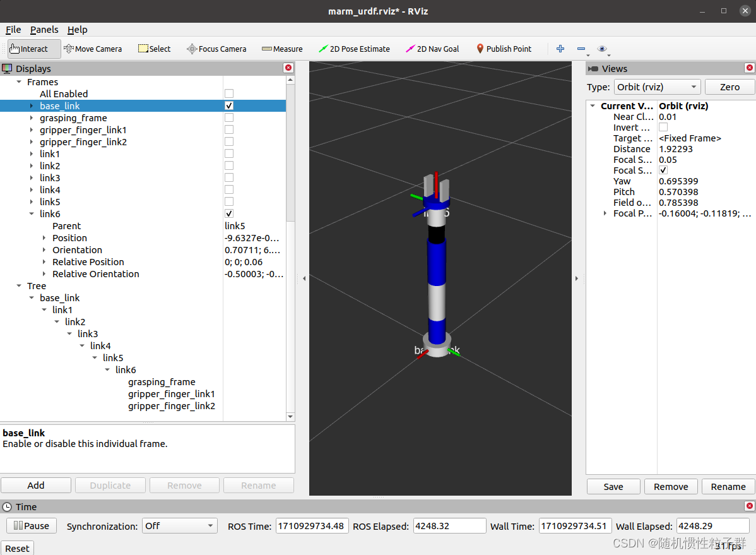The image size is (756, 555).
Task: Activate the Focus Camera tool
Action: [216, 49]
